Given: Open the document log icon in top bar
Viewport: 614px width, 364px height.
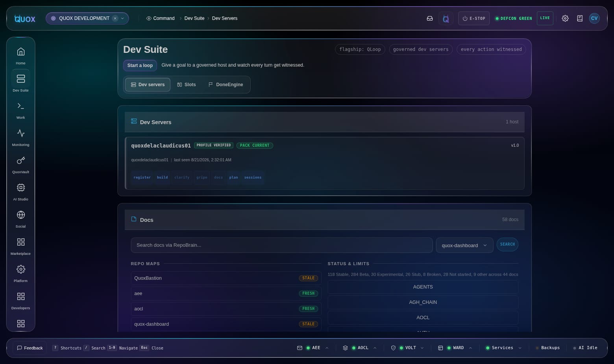Looking at the screenshot, I should pyautogui.click(x=580, y=18).
